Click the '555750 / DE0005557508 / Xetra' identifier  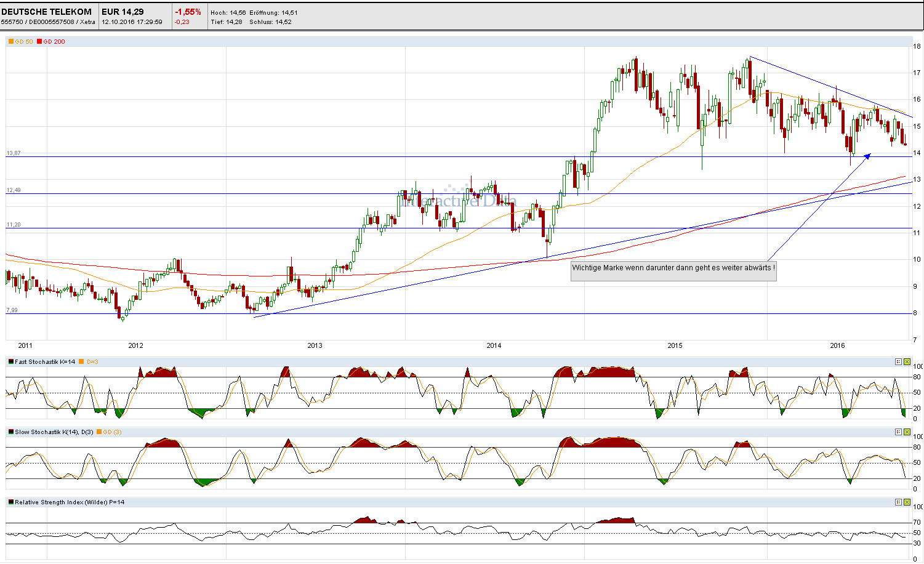(x=48, y=22)
